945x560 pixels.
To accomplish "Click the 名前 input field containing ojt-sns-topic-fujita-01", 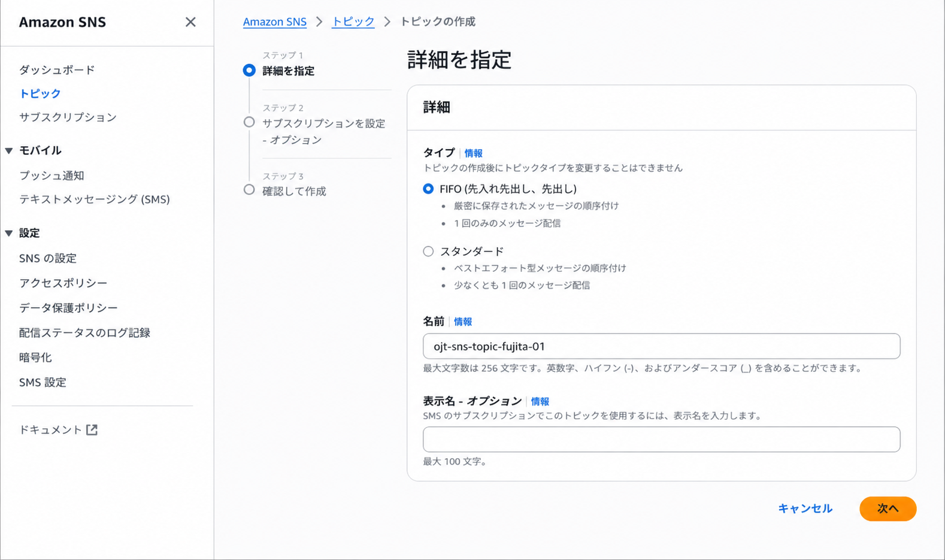I will pos(662,346).
